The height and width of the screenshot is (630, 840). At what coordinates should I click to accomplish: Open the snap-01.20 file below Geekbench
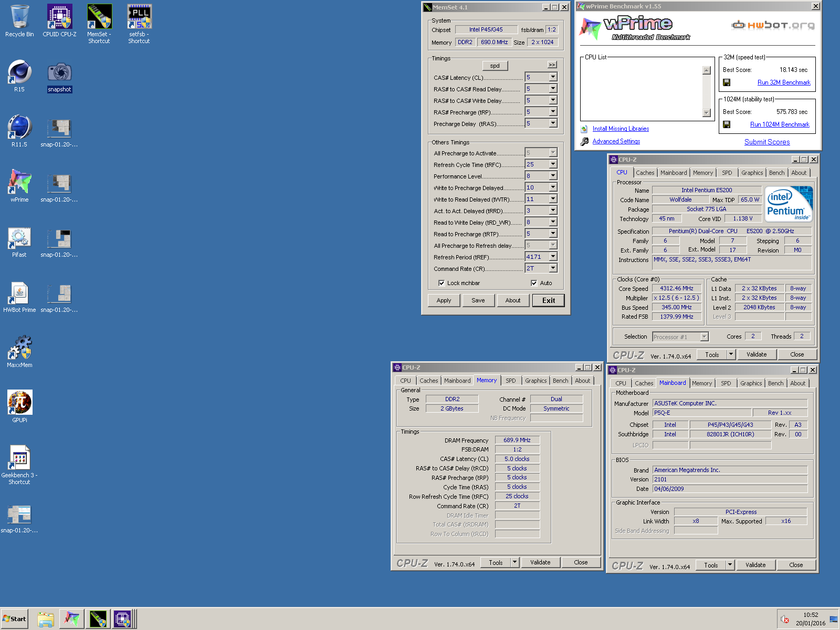click(x=19, y=519)
